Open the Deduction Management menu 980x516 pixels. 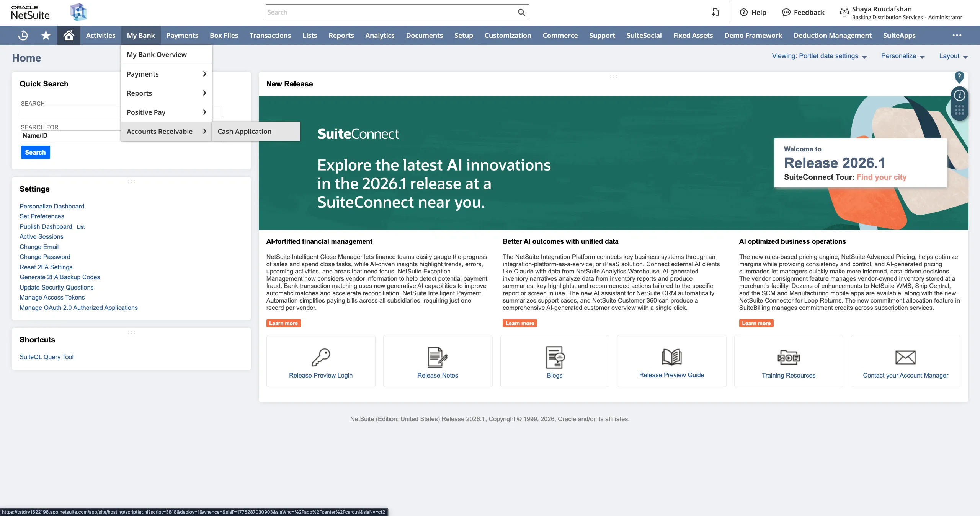[832, 35]
